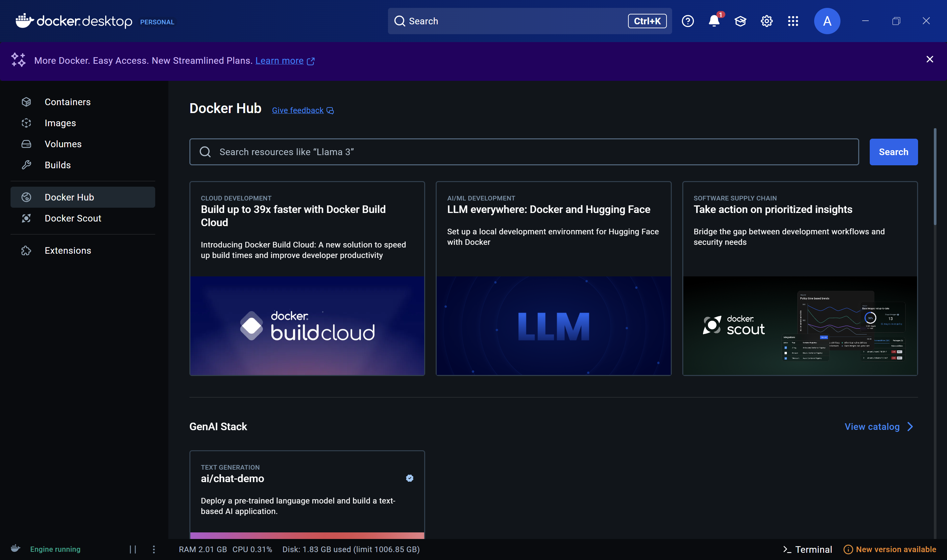Image resolution: width=947 pixels, height=560 pixels.
Task: Go to Containers in the sidebar
Action: pos(67,102)
